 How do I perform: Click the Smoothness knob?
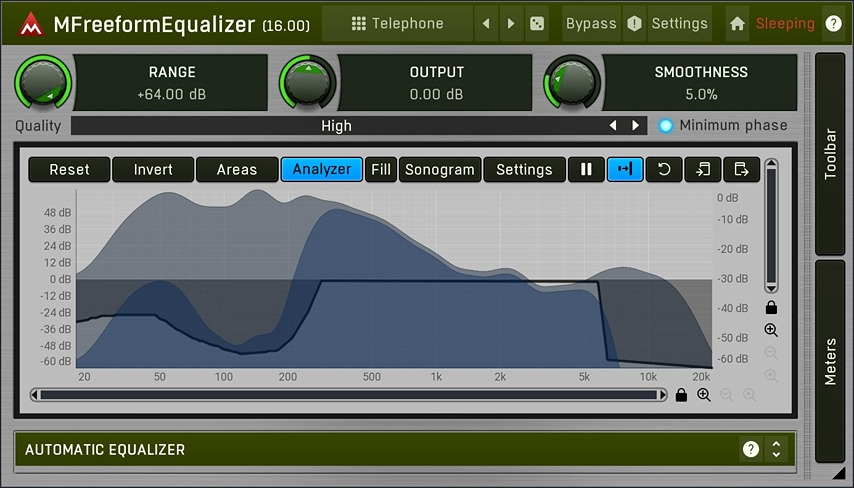572,82
